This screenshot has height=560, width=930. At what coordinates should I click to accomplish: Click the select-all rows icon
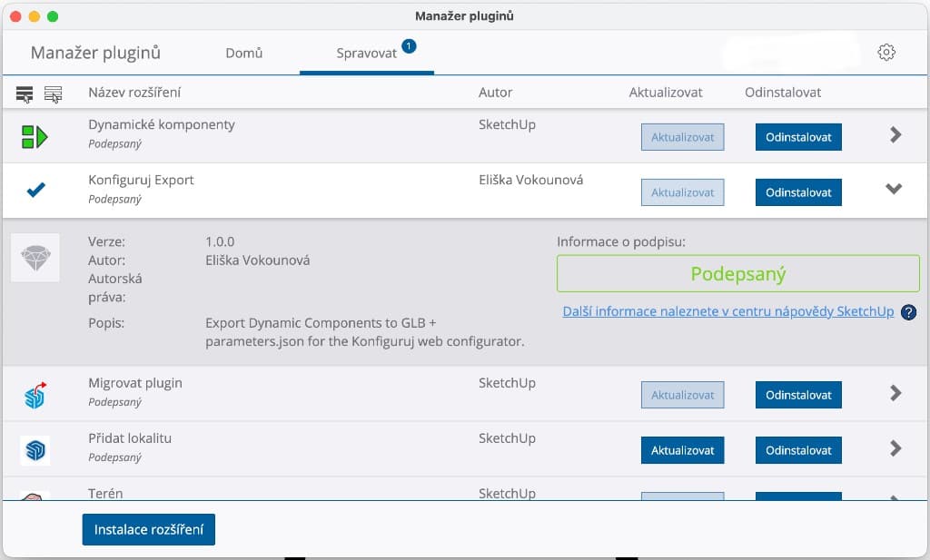(x=25, y=93)
